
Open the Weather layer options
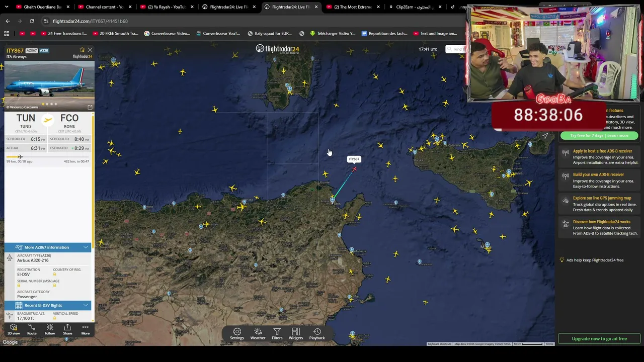(258, 334)
